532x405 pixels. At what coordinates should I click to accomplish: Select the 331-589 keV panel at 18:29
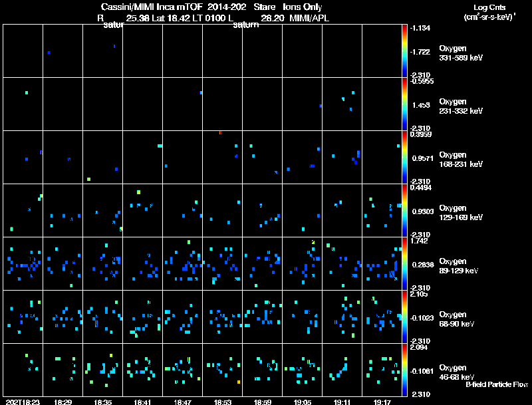click(63, 51)
